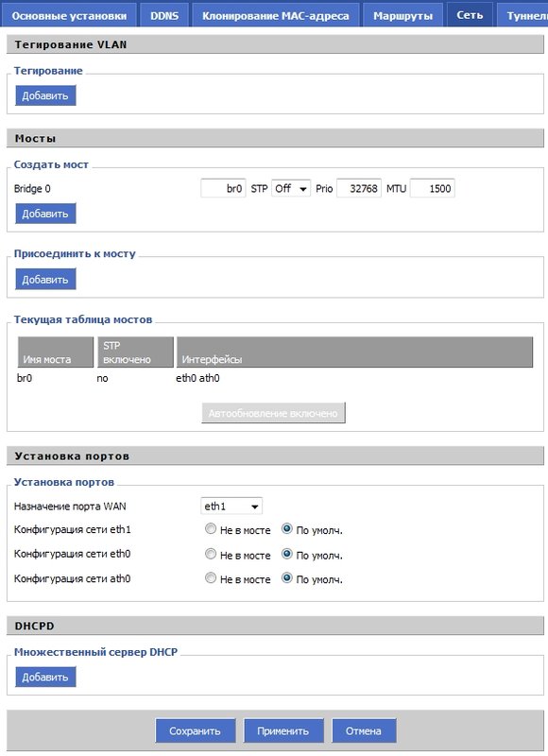Open the Клонирование MAC-адреса tab
Viewport: 548px width, 756px height.
pyautogui.click(x=276, y=15)
